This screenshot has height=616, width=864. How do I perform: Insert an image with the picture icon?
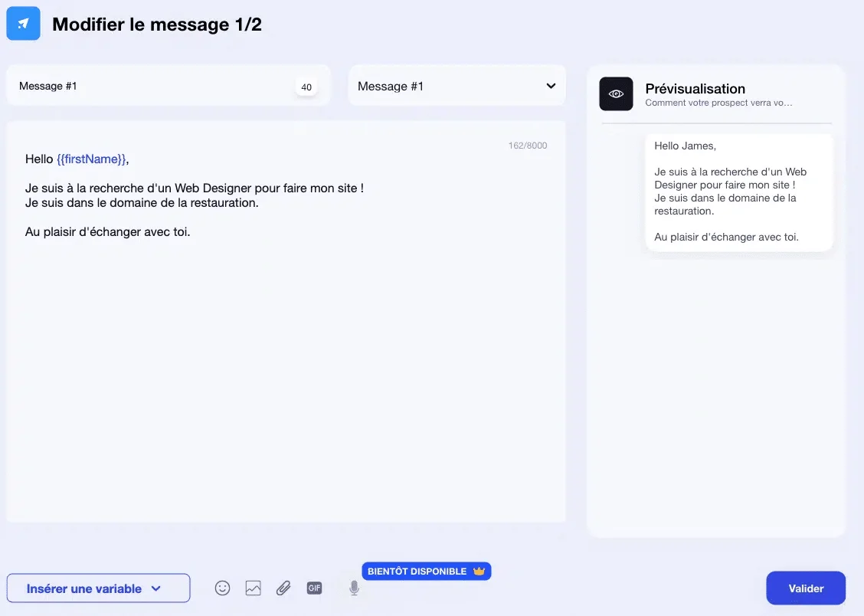(x=253, y=588)
